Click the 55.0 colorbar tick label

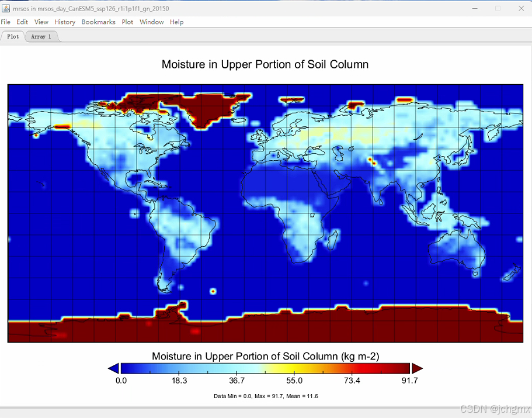pos(294,381)
